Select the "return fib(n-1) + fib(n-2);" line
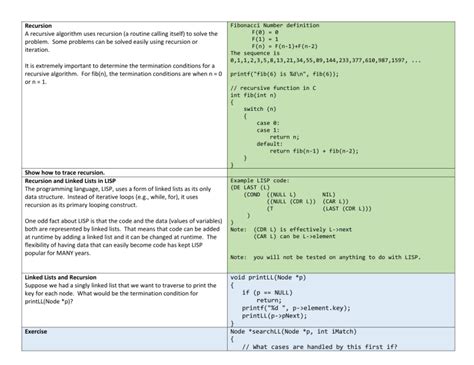This screenshot has height=365, width=474. click(x=314, y=151)
